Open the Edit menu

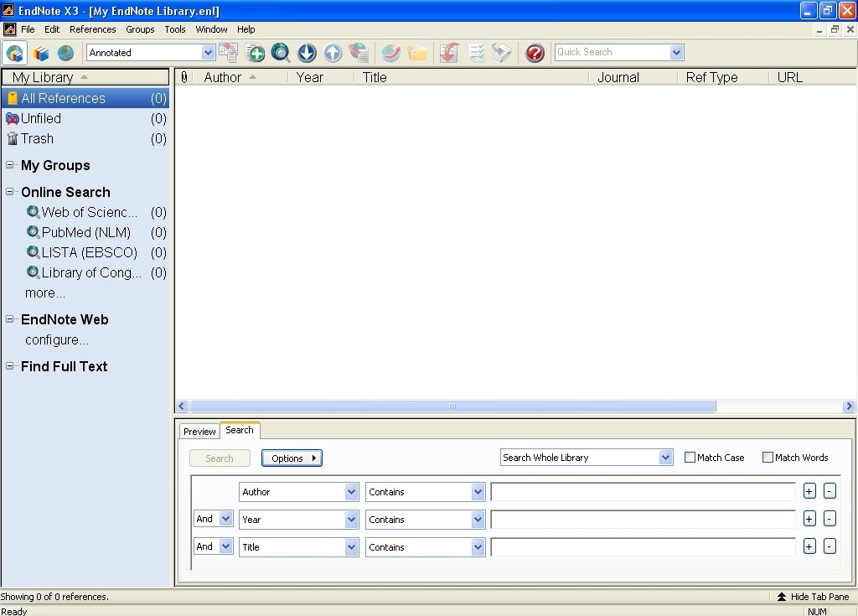(52, 29)
